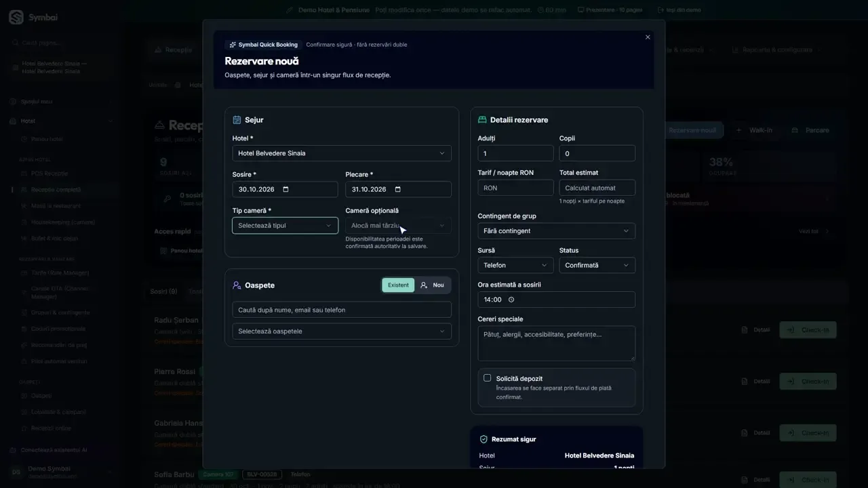The height and width of the screenshot is (488, 868).
Task: Click the Copii number field
Action: pyautogui.click(x=597, y=153)
